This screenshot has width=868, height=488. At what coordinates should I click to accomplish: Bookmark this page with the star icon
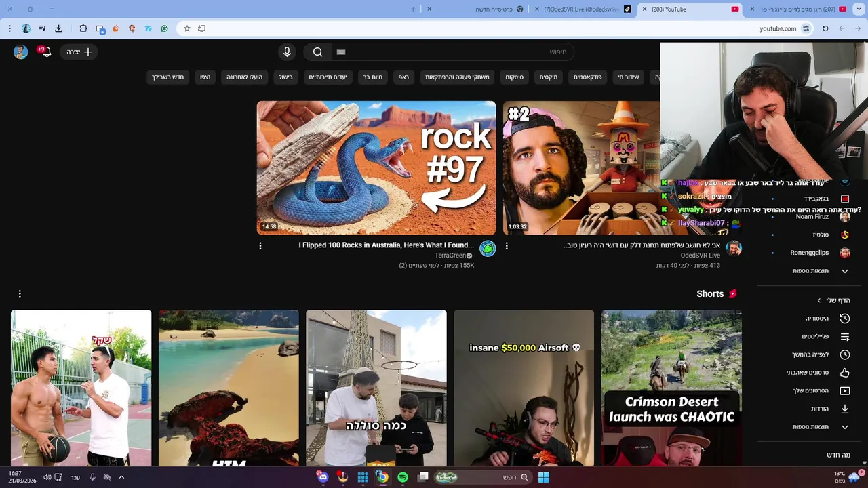coord(187,28)
